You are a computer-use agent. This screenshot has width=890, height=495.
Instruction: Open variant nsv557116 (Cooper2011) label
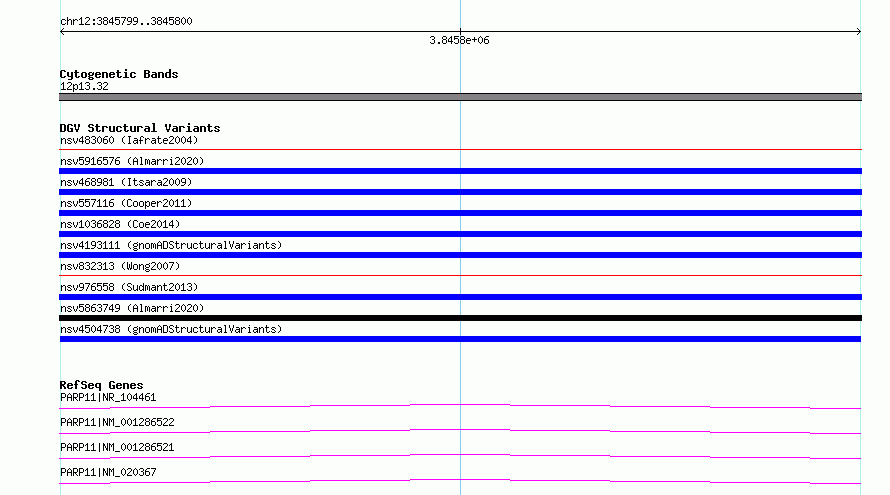coord(126,203)
